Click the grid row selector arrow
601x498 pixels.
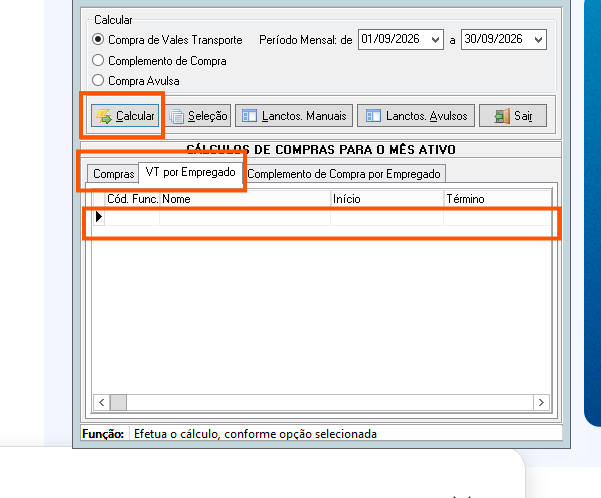pyautogui.click(x=99, y=217)
